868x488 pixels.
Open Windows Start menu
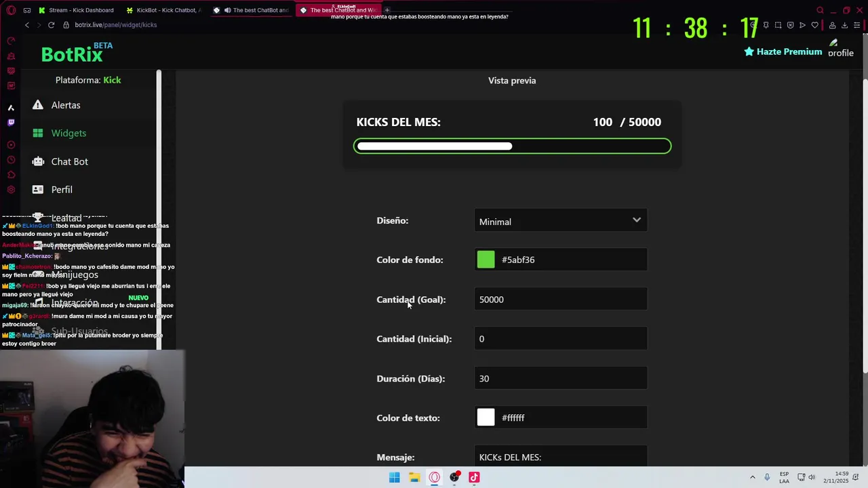(394, 477)
